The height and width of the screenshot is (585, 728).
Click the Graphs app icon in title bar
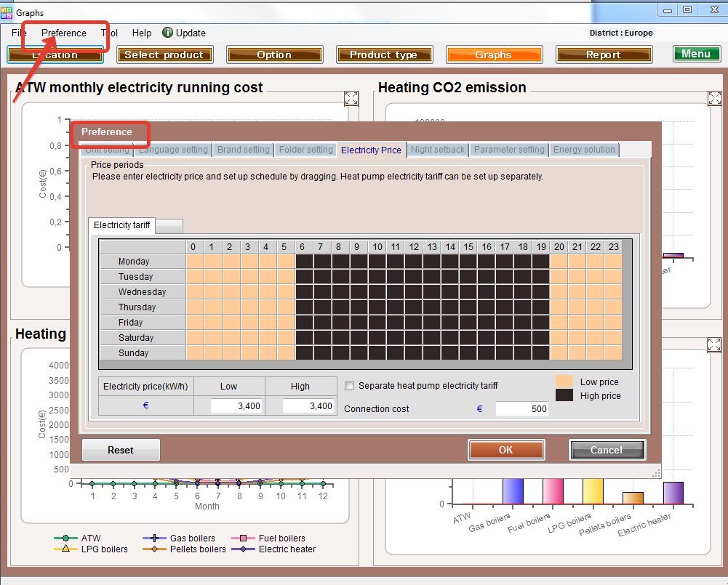7,13
